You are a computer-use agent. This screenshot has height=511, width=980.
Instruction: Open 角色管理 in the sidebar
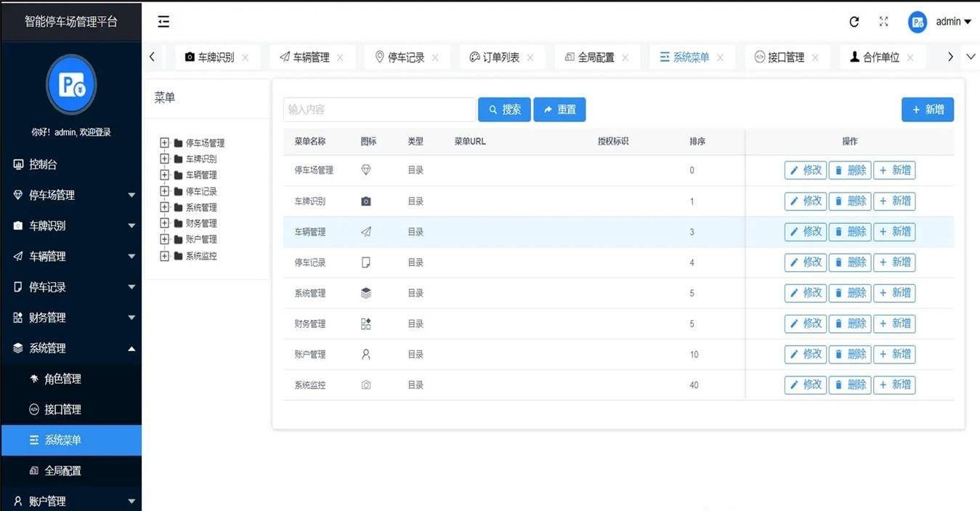pyautogui.click(x=62, y=379)
